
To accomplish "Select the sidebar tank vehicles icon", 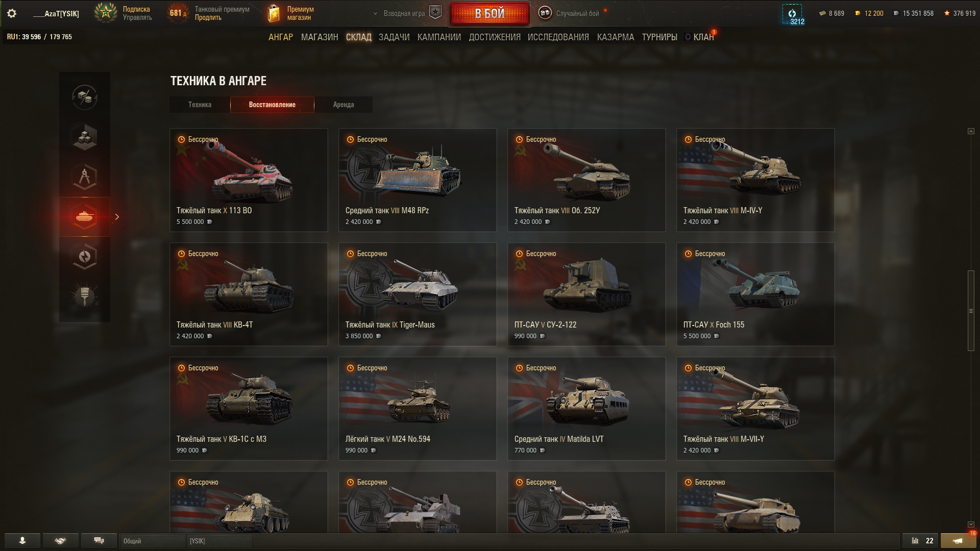I will coord(85,217).
